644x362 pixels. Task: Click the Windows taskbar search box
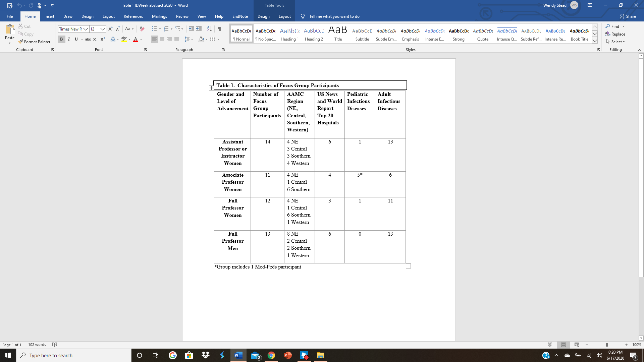74,355
